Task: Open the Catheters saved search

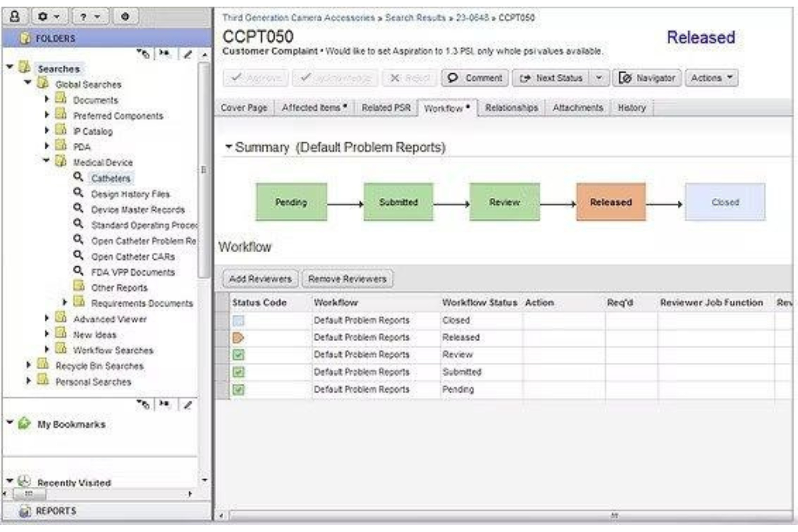Action: (111, 178)
